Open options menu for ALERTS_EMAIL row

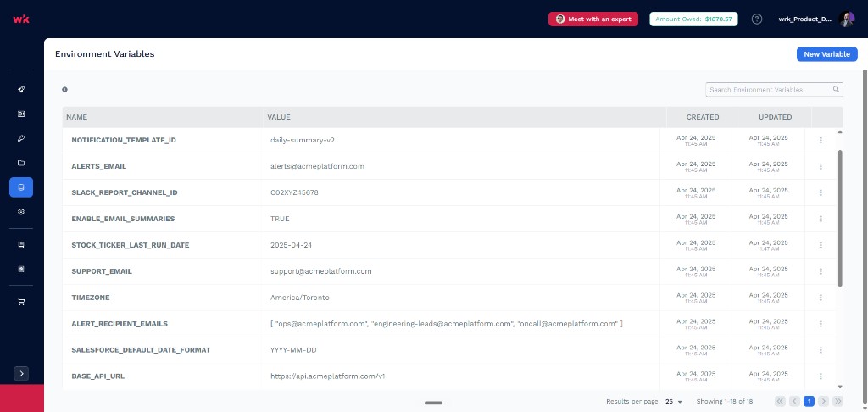[x=821, y=166]
